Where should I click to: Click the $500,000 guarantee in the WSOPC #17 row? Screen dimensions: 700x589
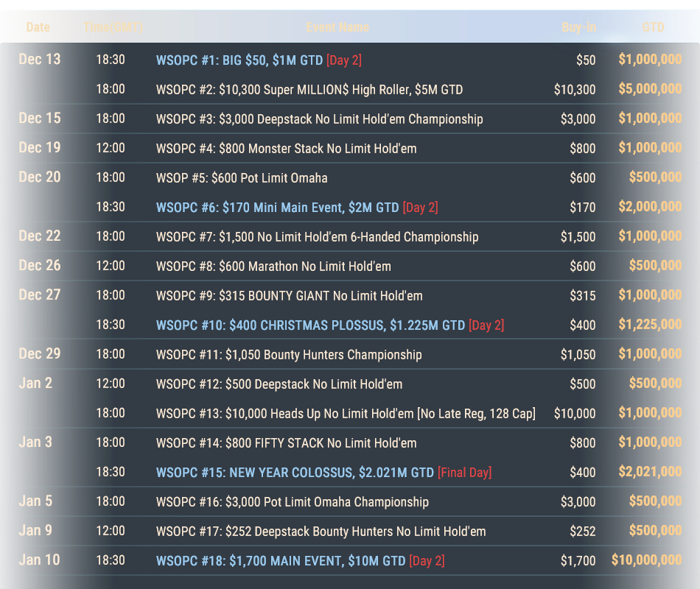pos(655,530)
